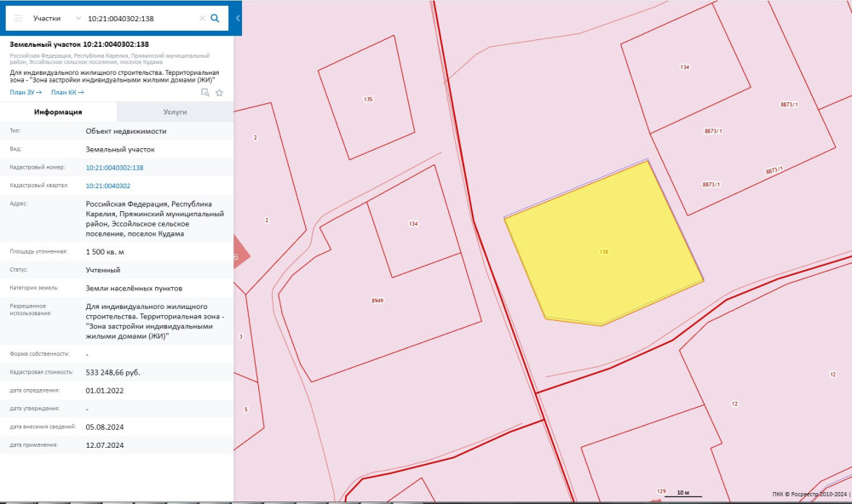Open the План КК link

pos(66,93)
